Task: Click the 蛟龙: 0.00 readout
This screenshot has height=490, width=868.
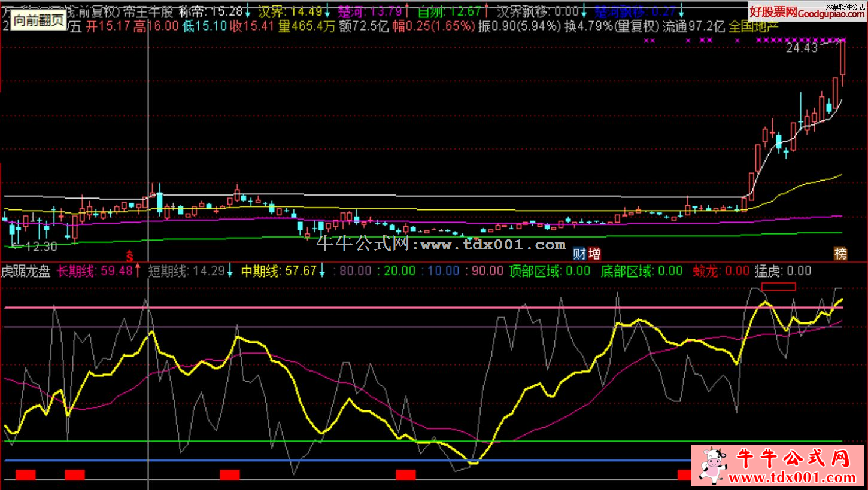Action: 721,271
